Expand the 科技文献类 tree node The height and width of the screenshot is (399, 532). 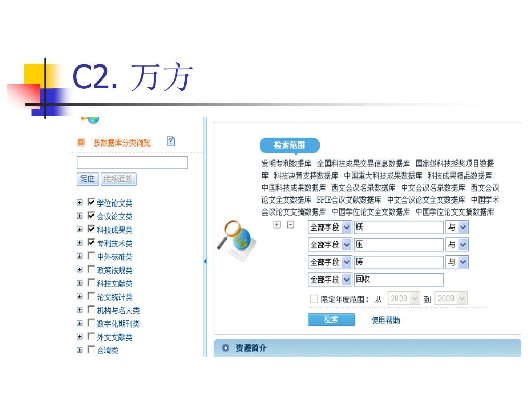click(79, 283)
